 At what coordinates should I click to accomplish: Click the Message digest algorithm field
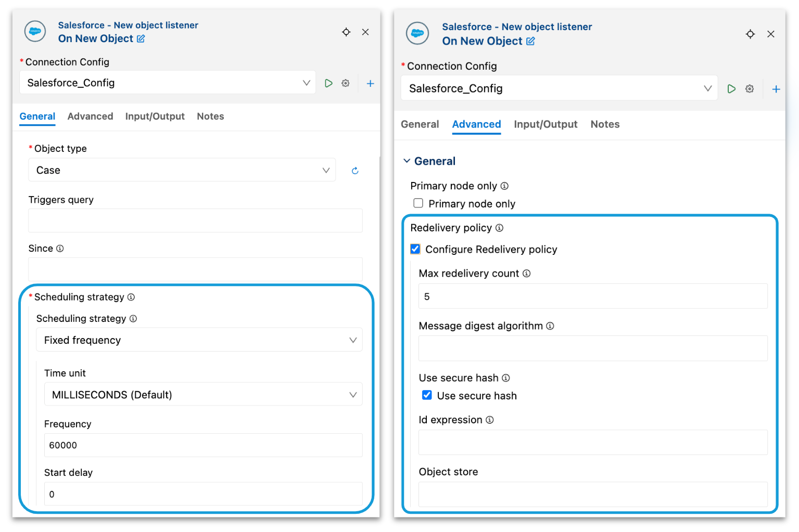click(593, 348)
